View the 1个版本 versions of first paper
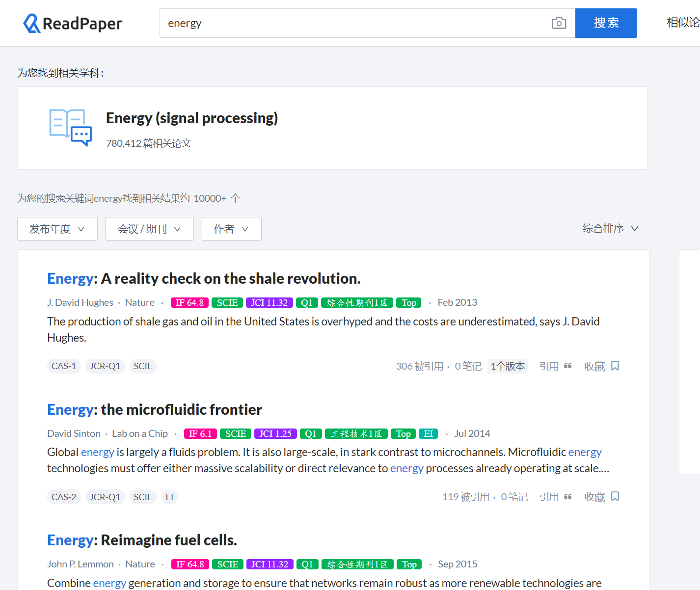700x590 pixels. pyautogui.click(x=507, y=366)
